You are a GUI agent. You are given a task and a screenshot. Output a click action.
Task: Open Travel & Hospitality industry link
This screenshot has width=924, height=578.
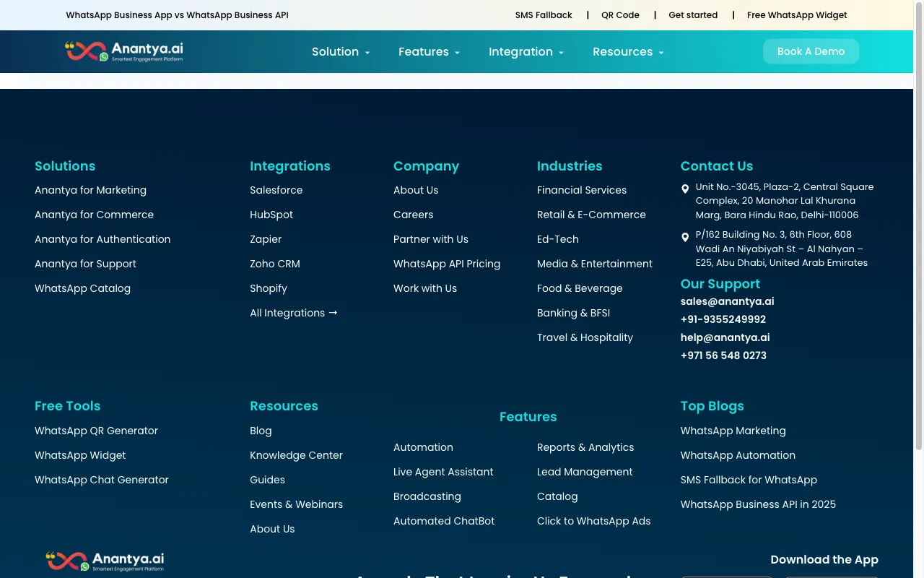[x=585, y=337]
